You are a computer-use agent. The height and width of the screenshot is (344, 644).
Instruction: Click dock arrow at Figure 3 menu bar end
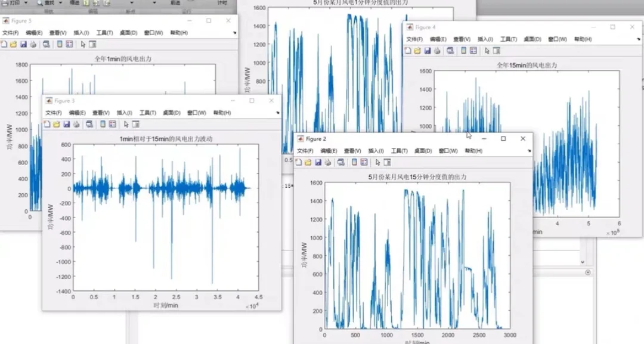278,113
